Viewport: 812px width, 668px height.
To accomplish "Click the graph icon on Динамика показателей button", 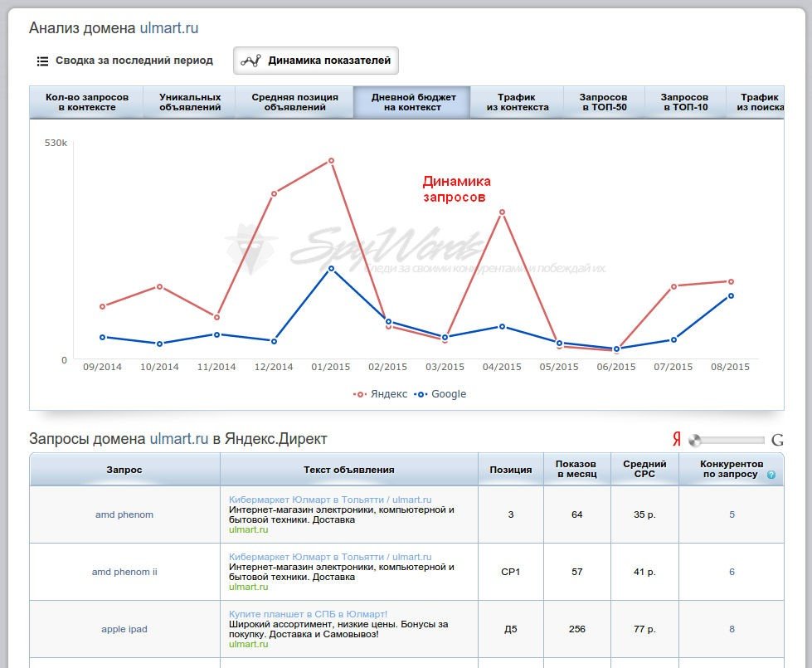I will (251, 61).
